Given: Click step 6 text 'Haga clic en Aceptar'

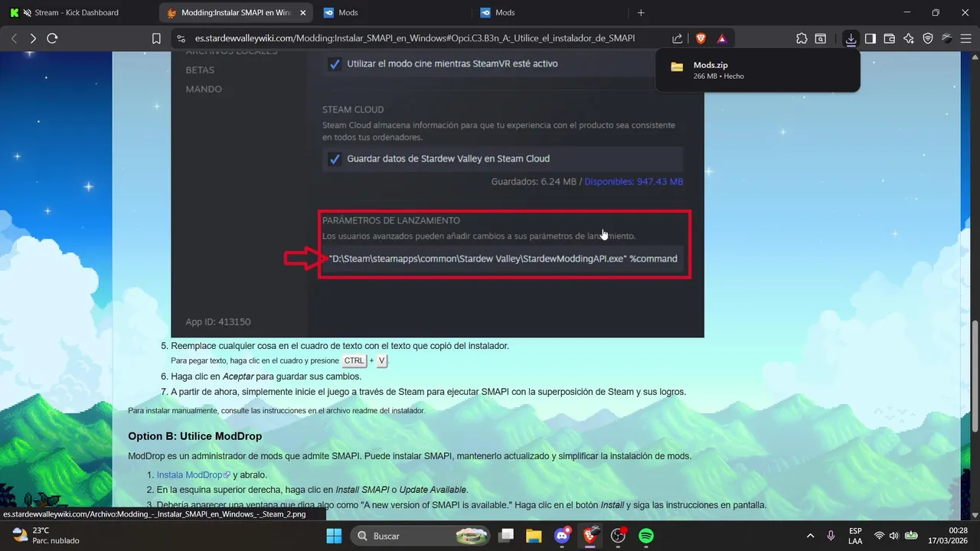Looking at the screenshot, I should click(266, 377).
